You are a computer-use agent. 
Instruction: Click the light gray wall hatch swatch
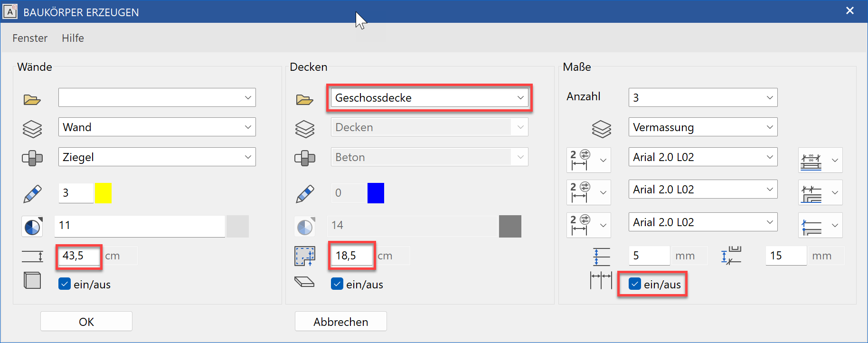tap(237, 226)
